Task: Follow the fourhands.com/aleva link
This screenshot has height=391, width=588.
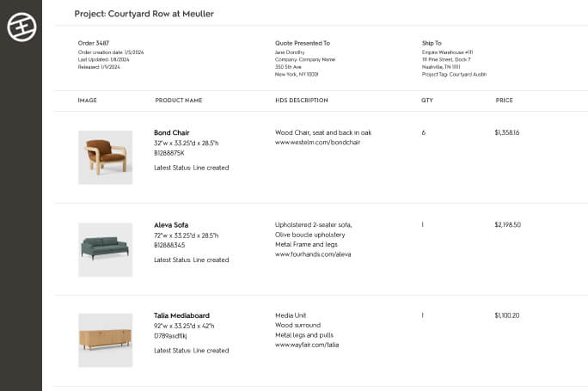Action: pyautogui.click(x=313, y=254)
